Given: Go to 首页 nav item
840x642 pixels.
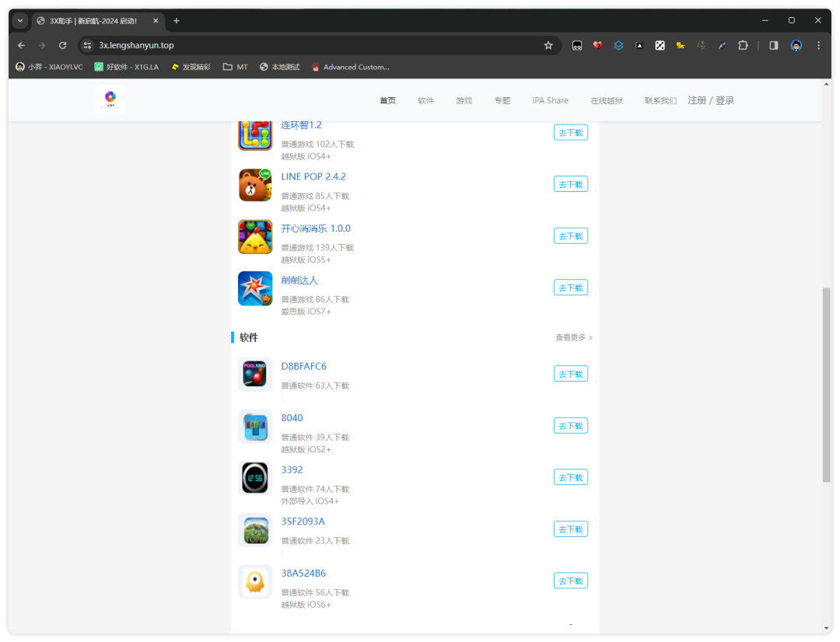Looking at the screenshot, I should tap(387, 101).
